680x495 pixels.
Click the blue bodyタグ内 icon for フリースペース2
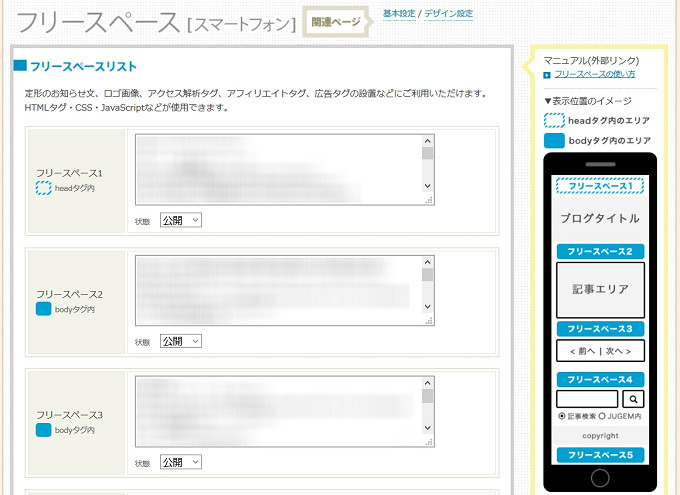click(43, 309)
